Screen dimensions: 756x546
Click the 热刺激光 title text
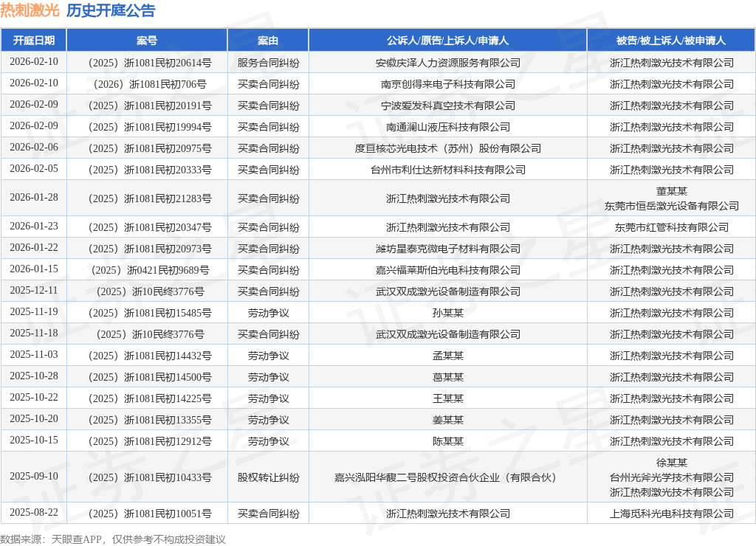point(30,10)
